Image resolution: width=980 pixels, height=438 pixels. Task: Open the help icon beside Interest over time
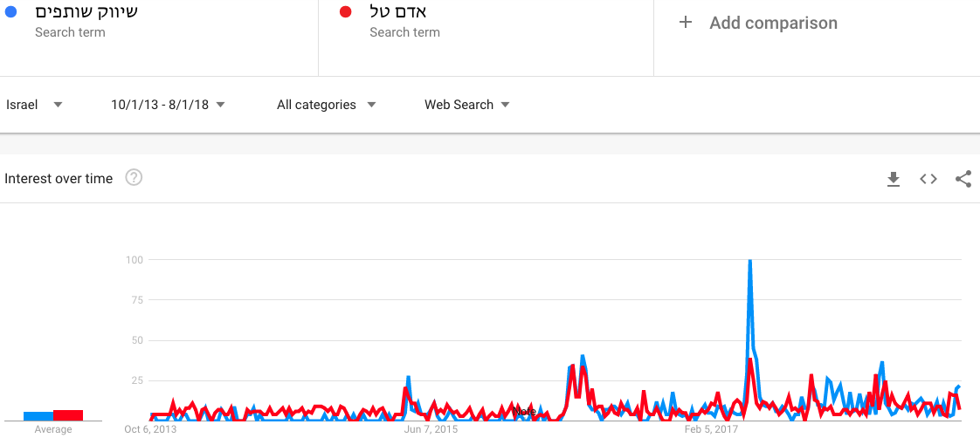tap(134, 178)
